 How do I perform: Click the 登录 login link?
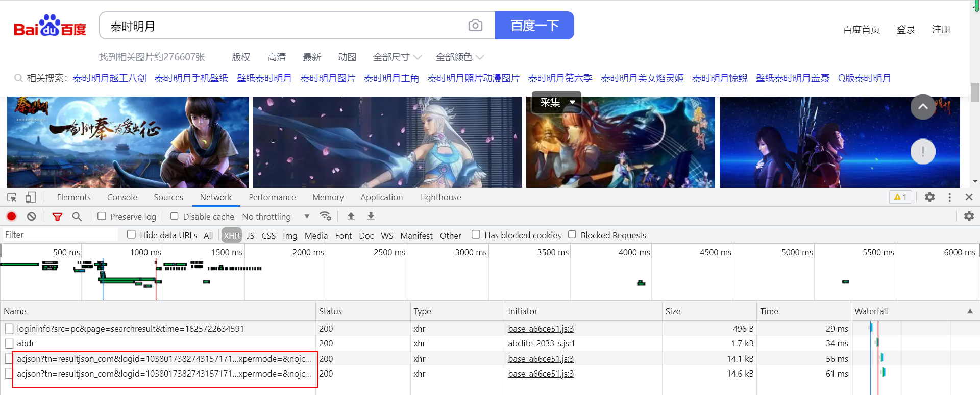906,30
